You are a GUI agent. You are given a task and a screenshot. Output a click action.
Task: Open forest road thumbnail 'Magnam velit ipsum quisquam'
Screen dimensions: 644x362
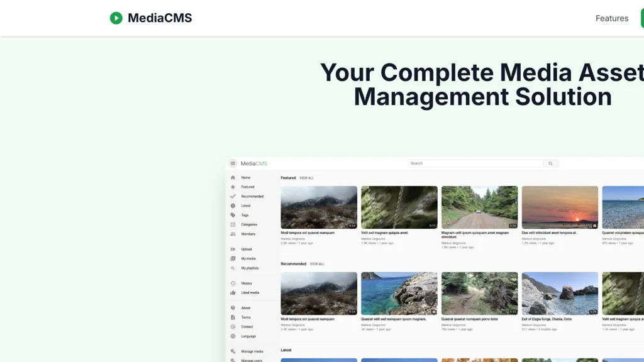(480, 207)
